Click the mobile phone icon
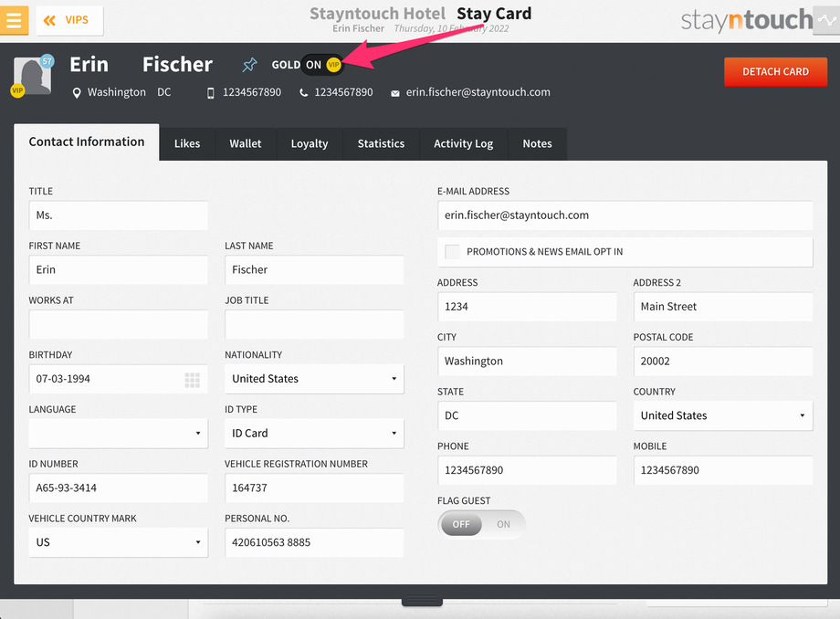The image size is (840, 619). coord(211,92)
